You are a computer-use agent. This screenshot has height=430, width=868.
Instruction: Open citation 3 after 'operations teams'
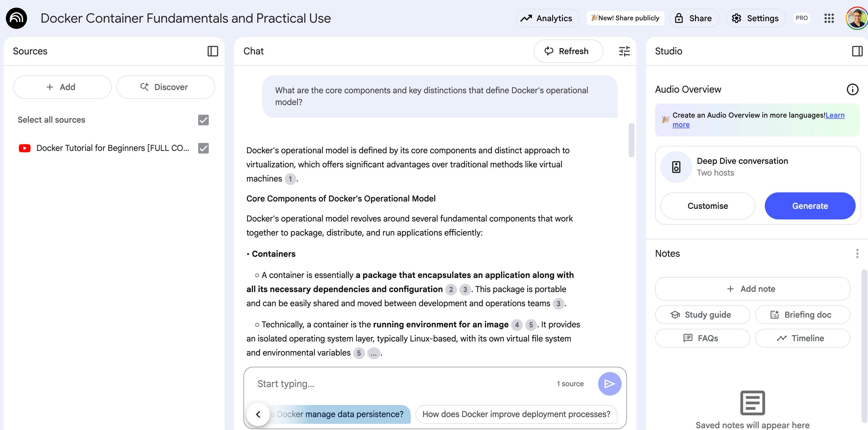pos(558,304)
